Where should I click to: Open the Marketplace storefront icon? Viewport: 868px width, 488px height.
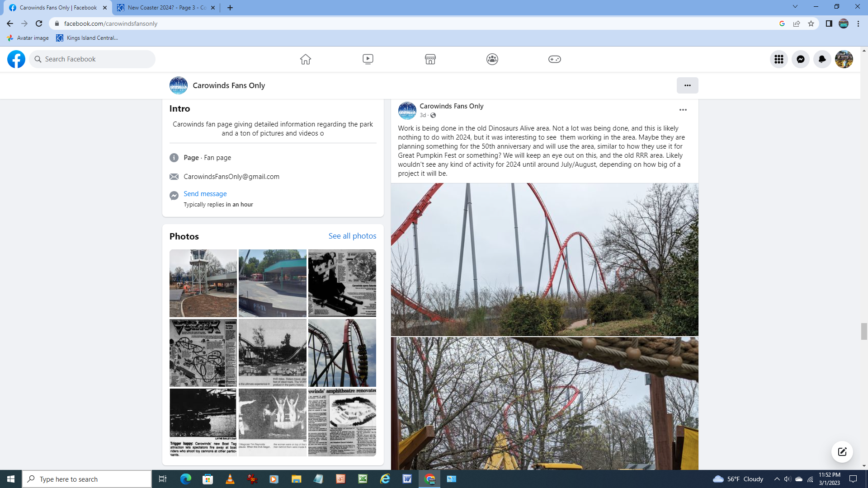(x=430, y=59)
